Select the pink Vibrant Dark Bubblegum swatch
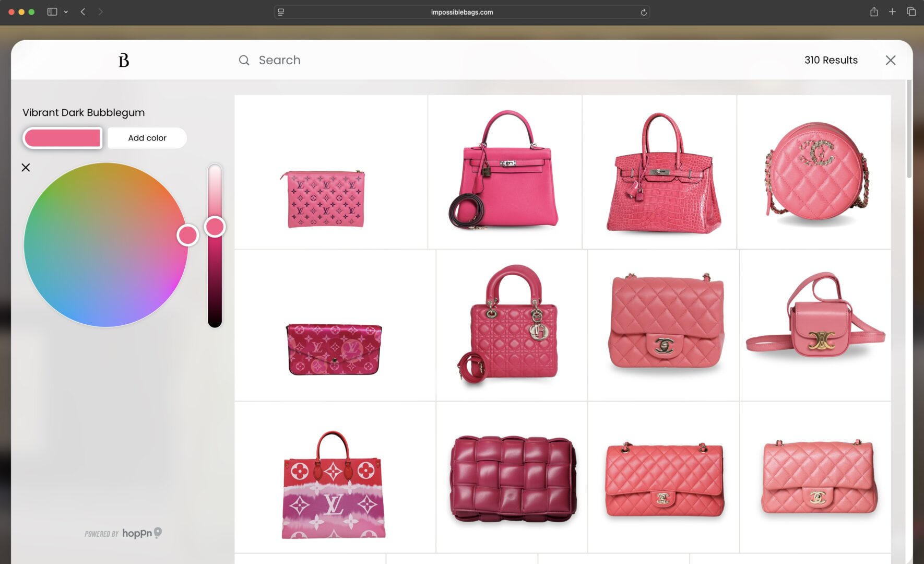Screen dimensions: 924x564 pyautogui.click(x=63, y=138)
